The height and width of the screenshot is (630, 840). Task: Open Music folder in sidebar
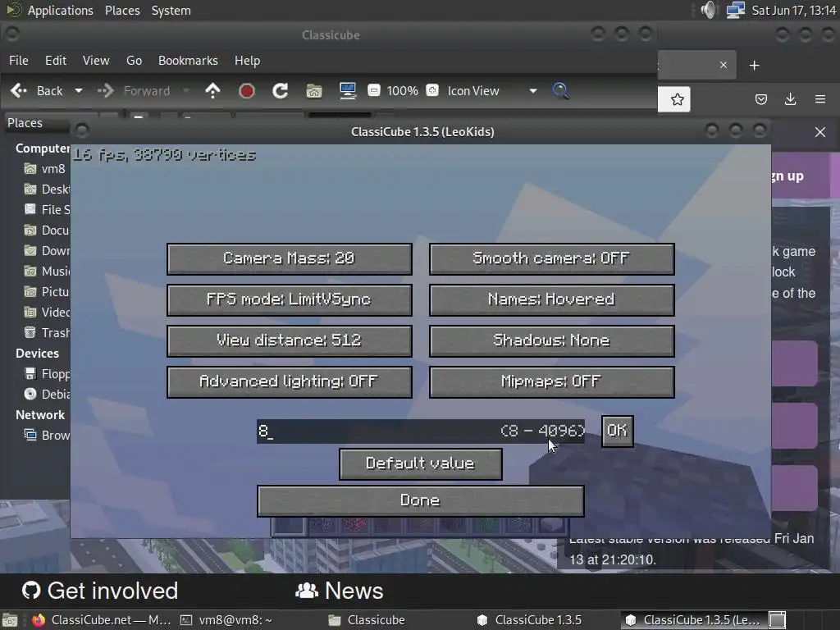[47, 271]
